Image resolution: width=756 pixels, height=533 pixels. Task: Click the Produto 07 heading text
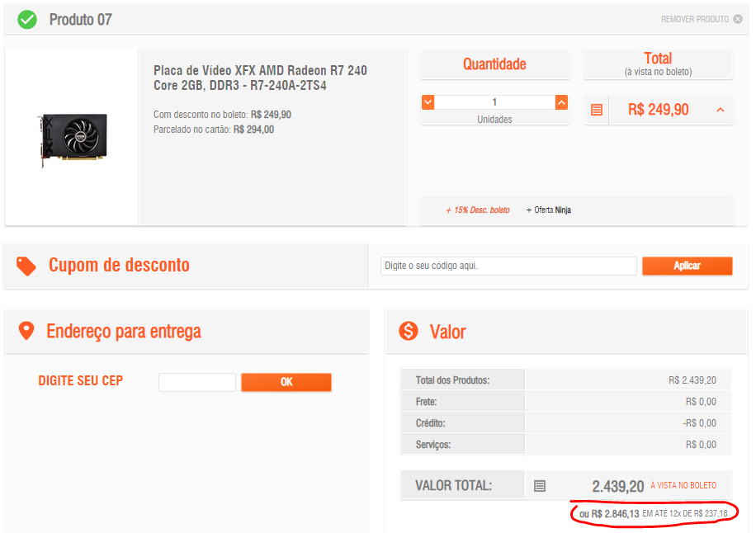[x=81, y=20]
